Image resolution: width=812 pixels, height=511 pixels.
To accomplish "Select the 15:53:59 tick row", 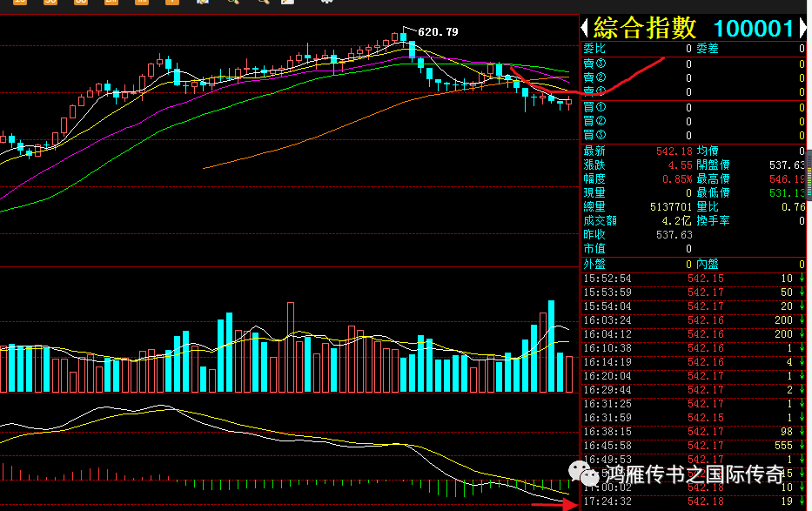I will tap(694, 292).
